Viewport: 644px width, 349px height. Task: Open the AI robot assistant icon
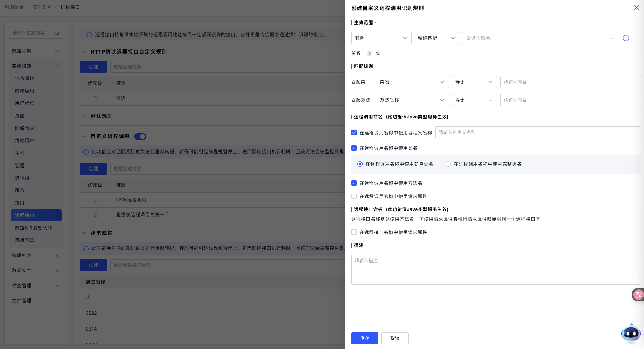631,334
